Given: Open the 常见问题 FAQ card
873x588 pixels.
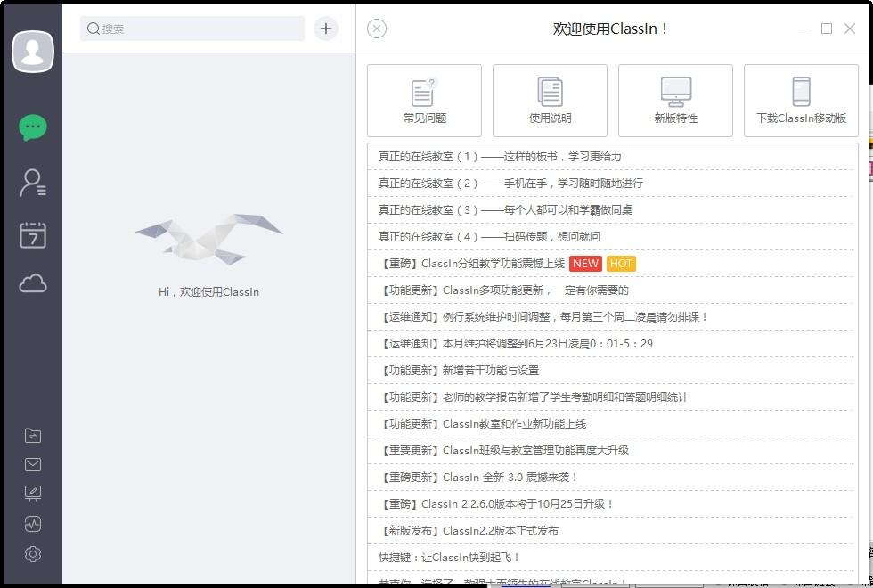Looking at the screenshot, I should pos(424,101).
